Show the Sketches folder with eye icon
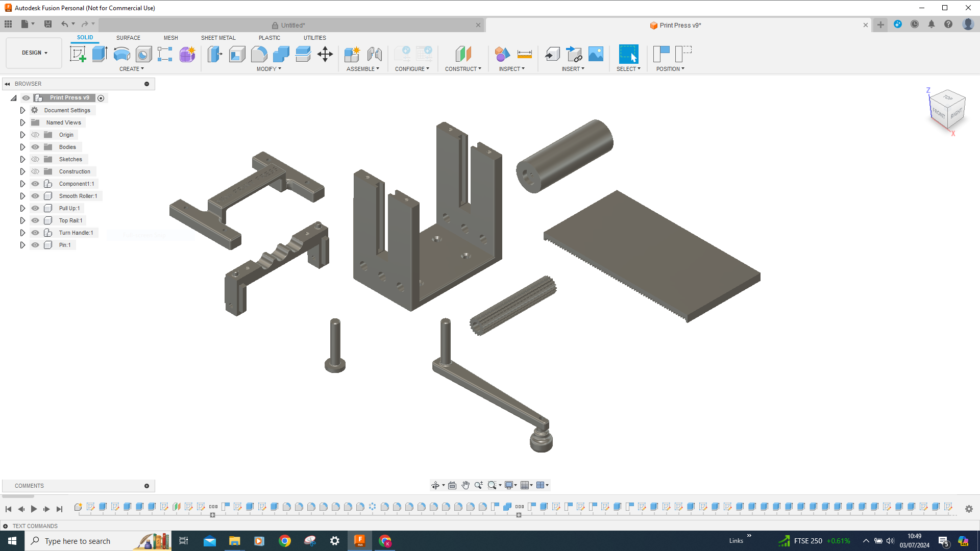Image resolution: width=980 pixels, height=551 pixels. 35,159
